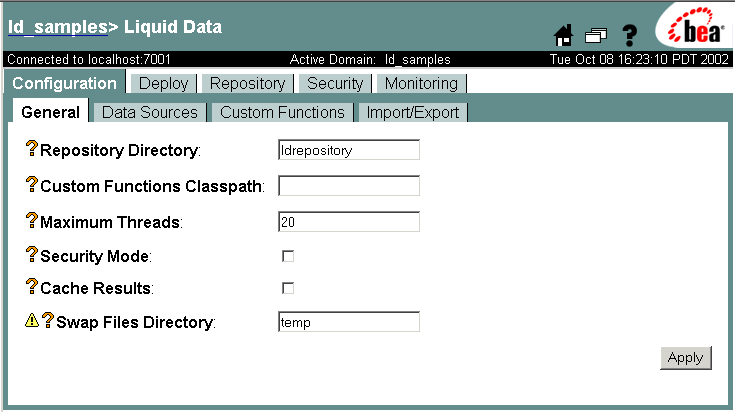Click the 'Swap Files Directory' label
Image resolution: width=735 pixels, height=412 pixels.
click(x=135, y=322)
